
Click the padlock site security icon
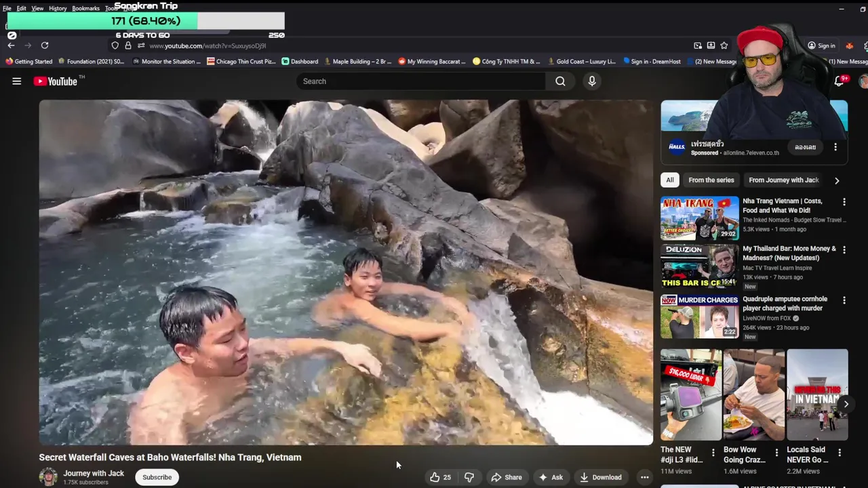point(127,45)
